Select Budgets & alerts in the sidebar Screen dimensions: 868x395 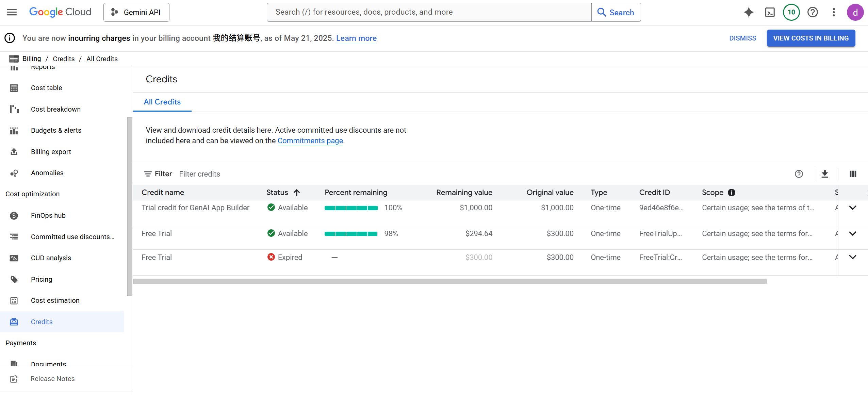click(x=56, y=130)
